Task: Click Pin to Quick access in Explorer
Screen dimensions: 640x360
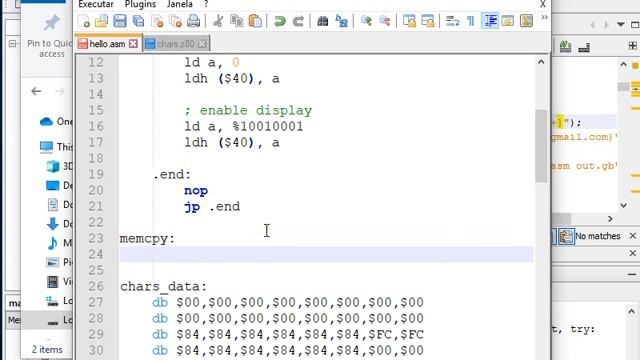Action: click(51, 36)
